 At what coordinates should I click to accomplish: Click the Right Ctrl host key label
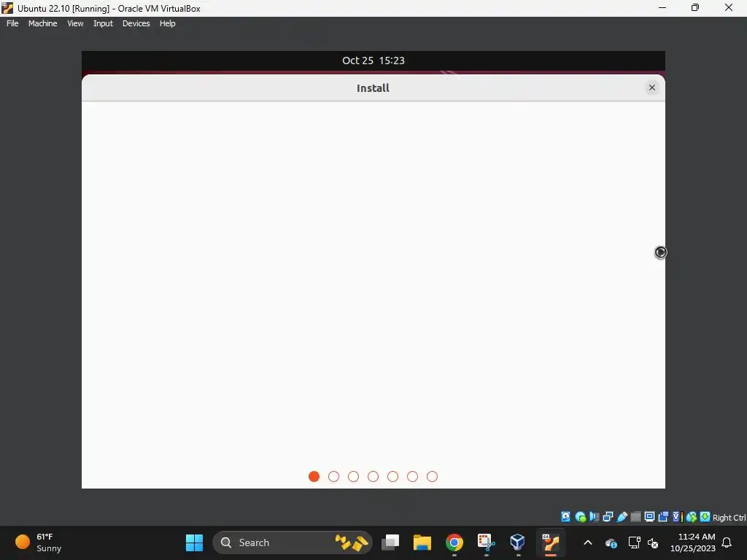click(729, 518)
